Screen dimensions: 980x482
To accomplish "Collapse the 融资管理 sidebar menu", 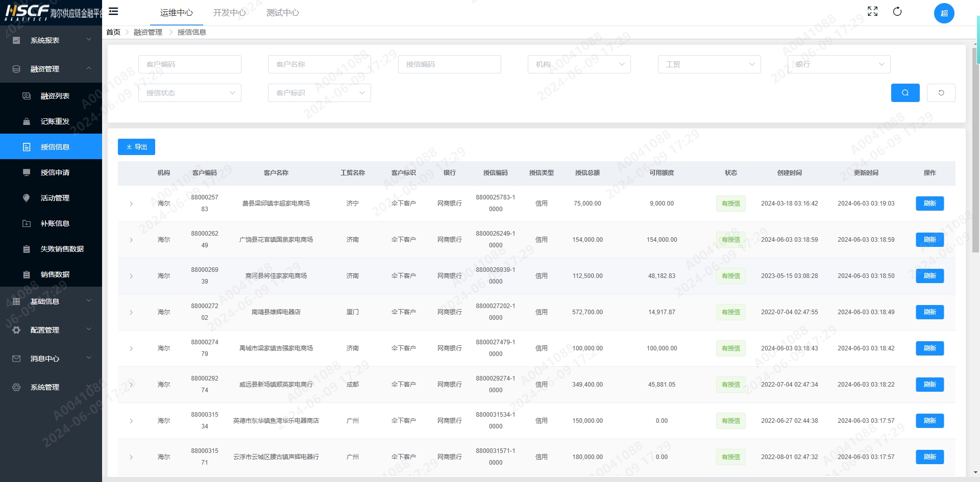I will (51, 69).
